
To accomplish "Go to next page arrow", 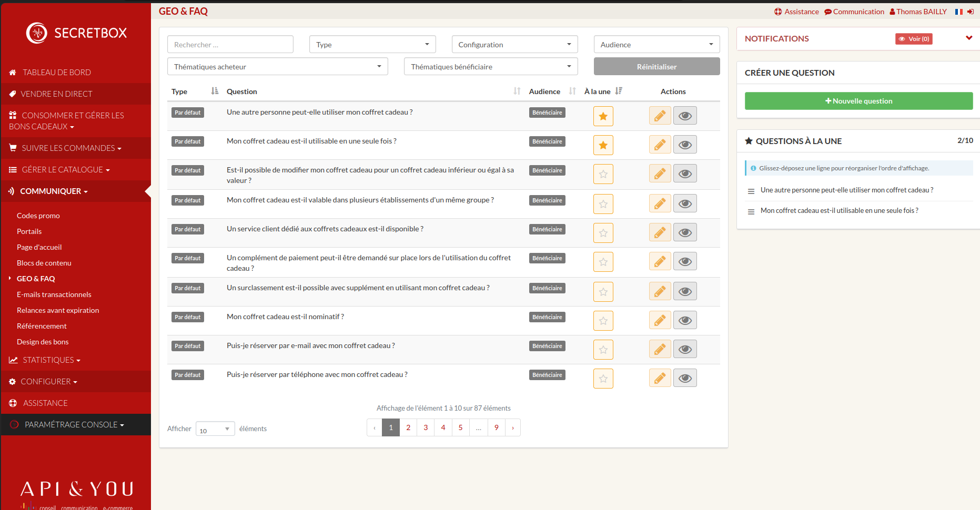I will [513, 427].
